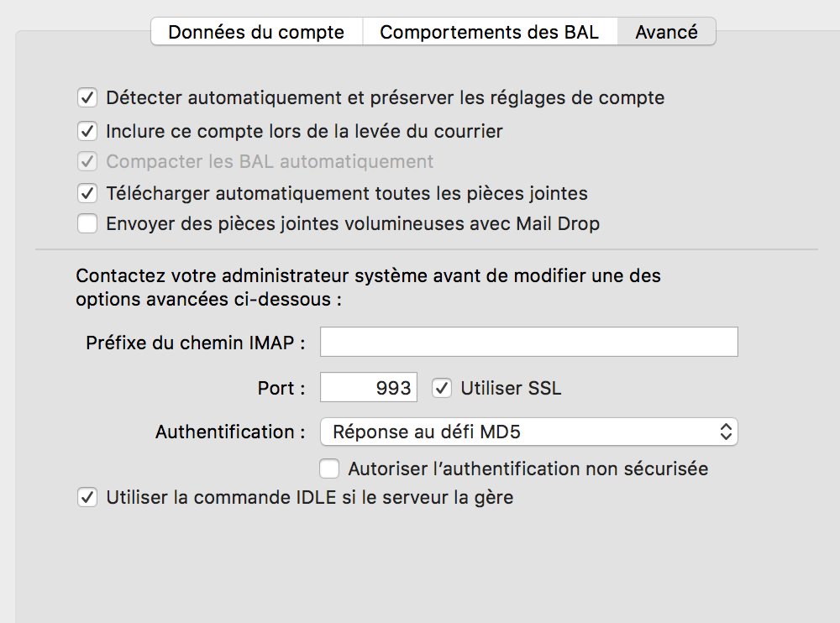Click the Contactez votre administrateur système notice
Image resolution: width=840 pixels, height=623 pixels.
tap(368, 287)
